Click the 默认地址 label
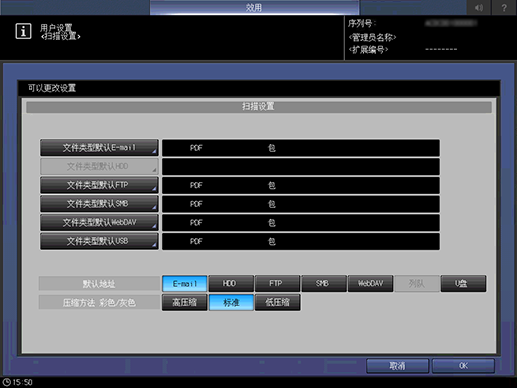The image size is (517, 388). click(99, 284)
